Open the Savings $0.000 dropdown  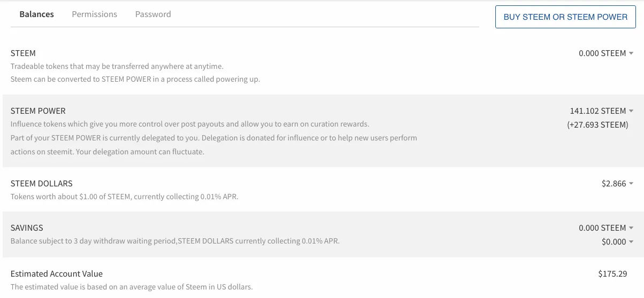pos(617,242)
